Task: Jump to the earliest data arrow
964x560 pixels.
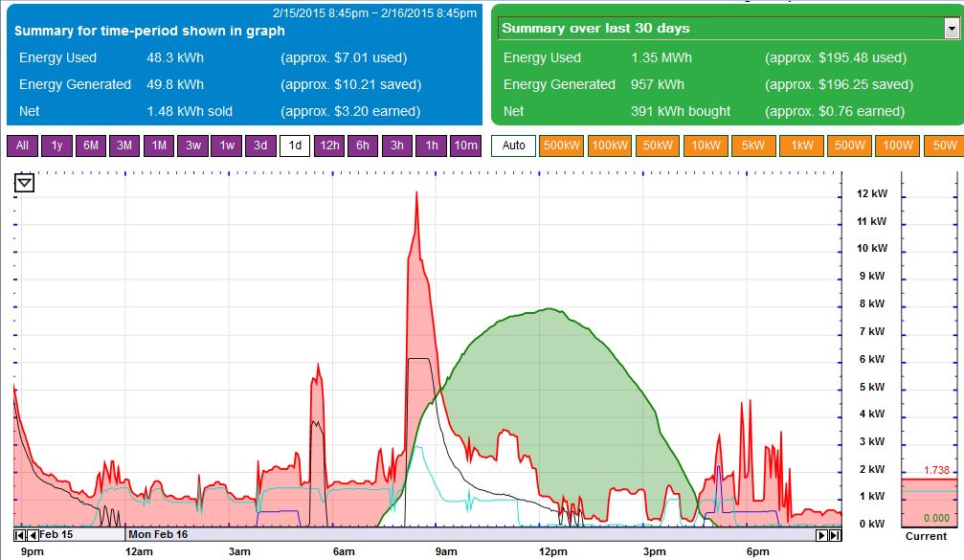Action: pos(20,535)
